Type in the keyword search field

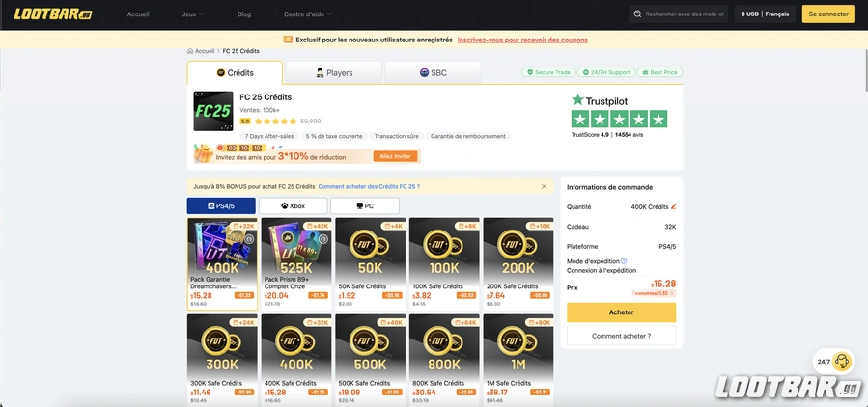[x=685, y=14]
